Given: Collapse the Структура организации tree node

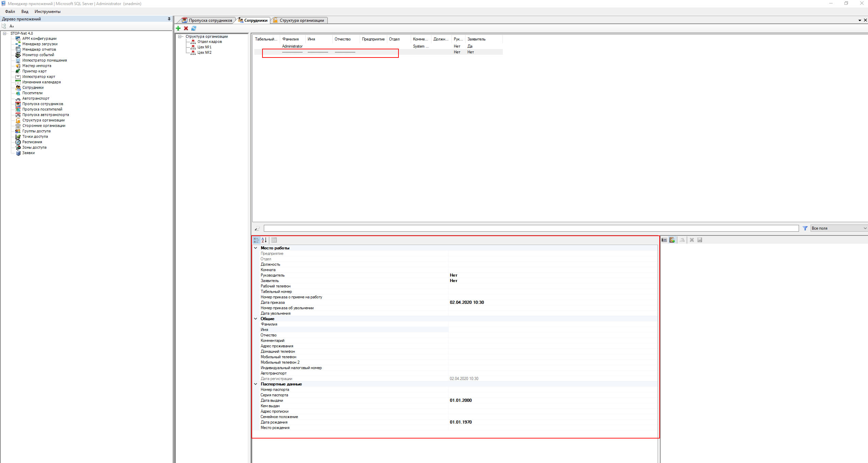Looking at the screenshot, I should (x=180, y=36).
